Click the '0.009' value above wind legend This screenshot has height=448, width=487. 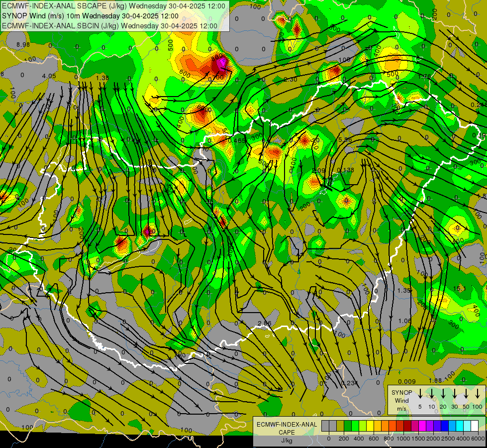pyautogui.click(x=407, y=382)
